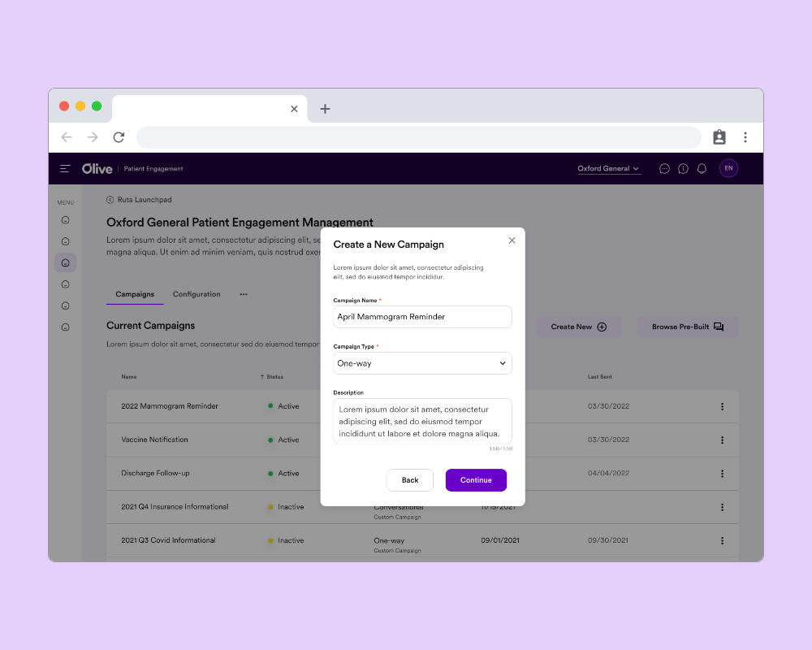Open a new browser tab
The height and width of the screenshot is (650, 812).
pos(325,109)
